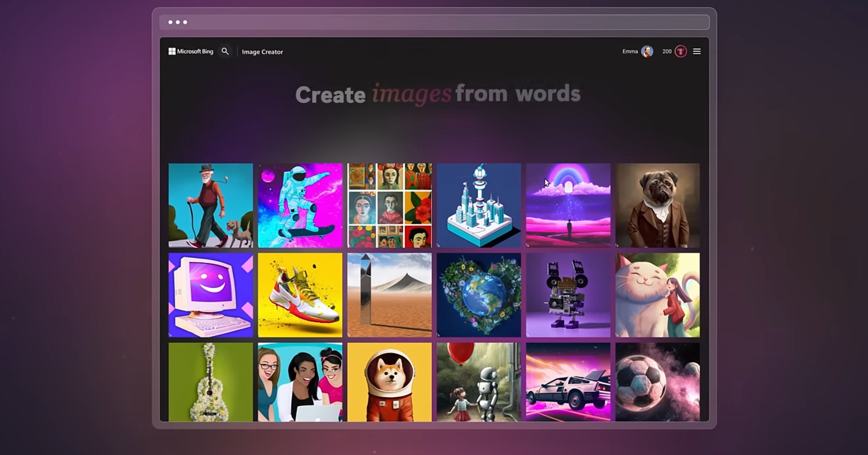Open the giant cat hugging girl image

click(658, 295)
